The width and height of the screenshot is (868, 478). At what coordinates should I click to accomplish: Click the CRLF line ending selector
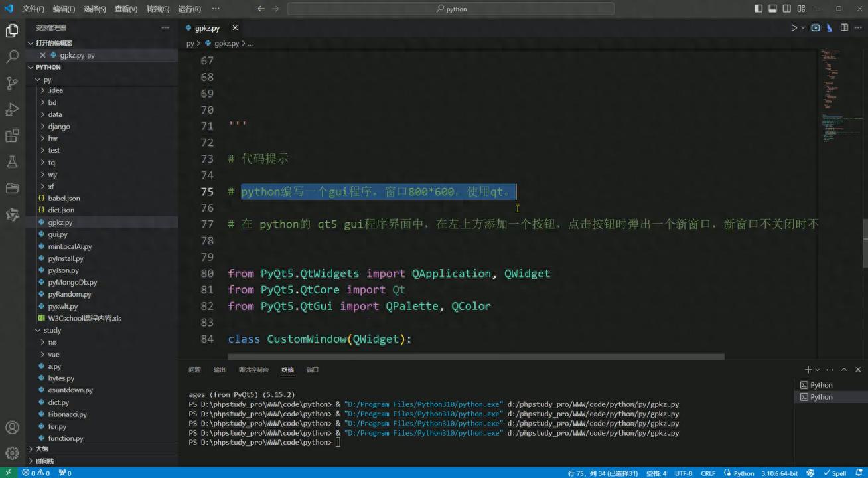708,473
